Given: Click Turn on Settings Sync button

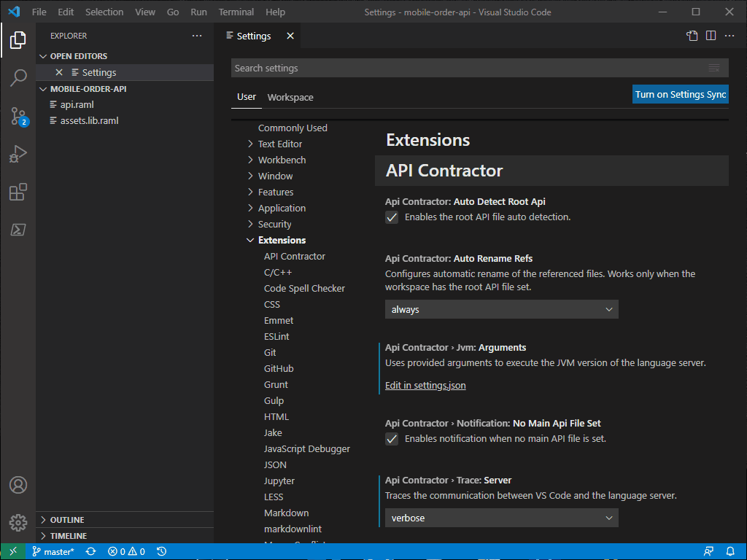Looking at the screenshot, I should pyautogui.click(x=681, y=94).
